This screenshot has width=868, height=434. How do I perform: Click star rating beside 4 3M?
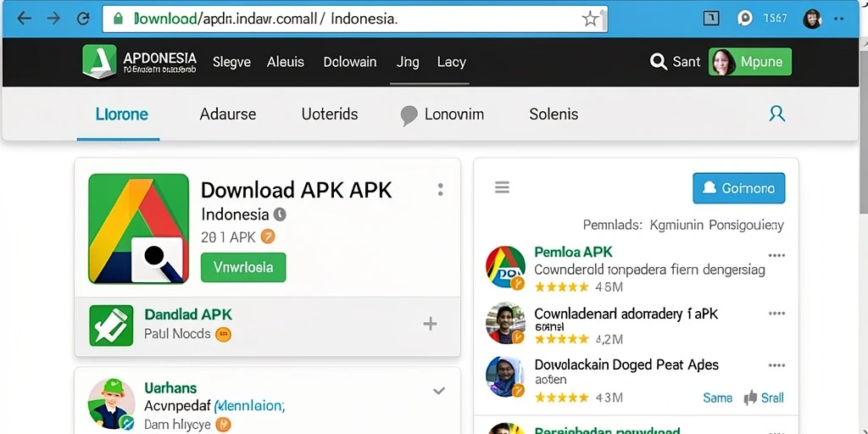pos(561,398)
